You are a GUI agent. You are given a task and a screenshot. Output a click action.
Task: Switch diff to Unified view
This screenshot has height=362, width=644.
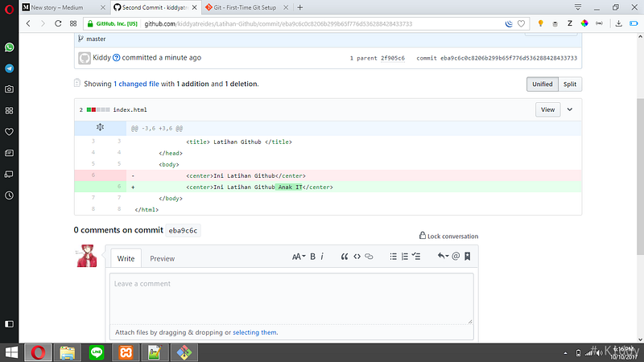point(542,84)
